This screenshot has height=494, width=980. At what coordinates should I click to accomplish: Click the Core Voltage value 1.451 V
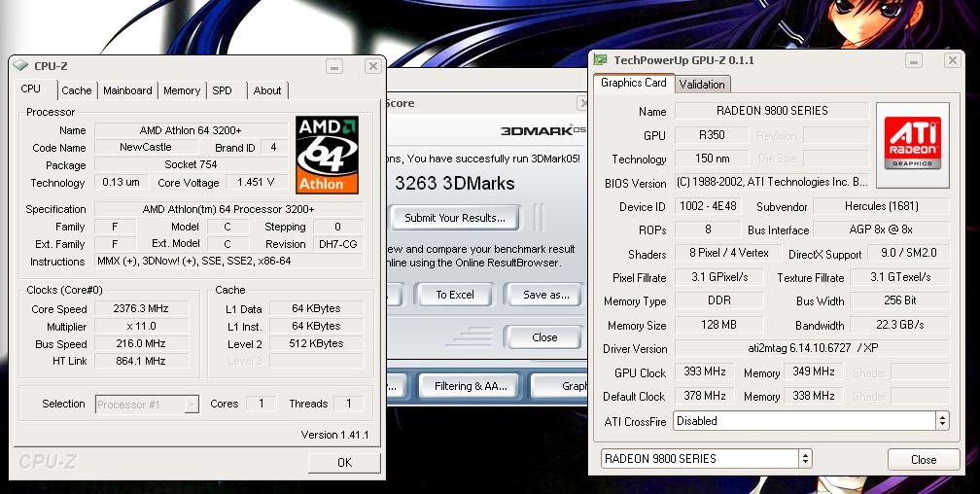pos(256,182)
